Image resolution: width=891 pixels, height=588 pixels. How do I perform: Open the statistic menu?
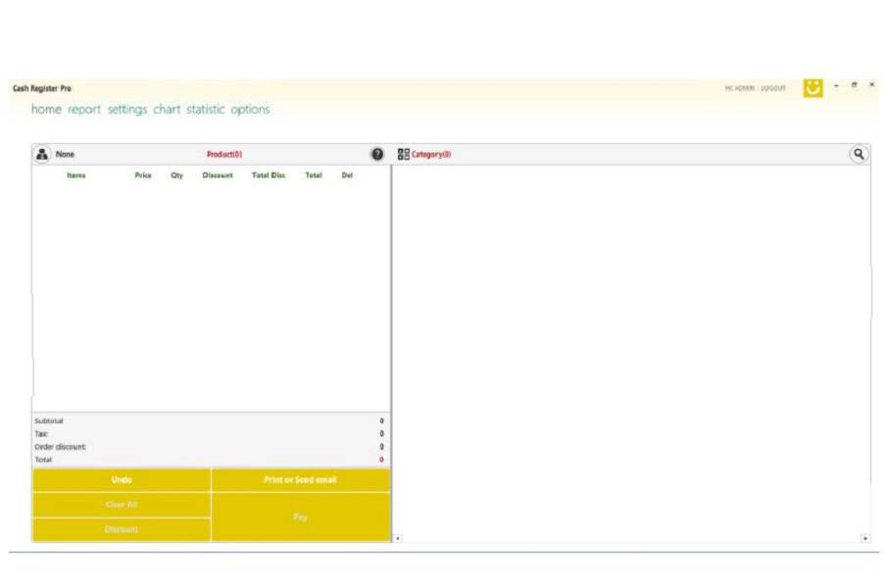tap(206, 109)
